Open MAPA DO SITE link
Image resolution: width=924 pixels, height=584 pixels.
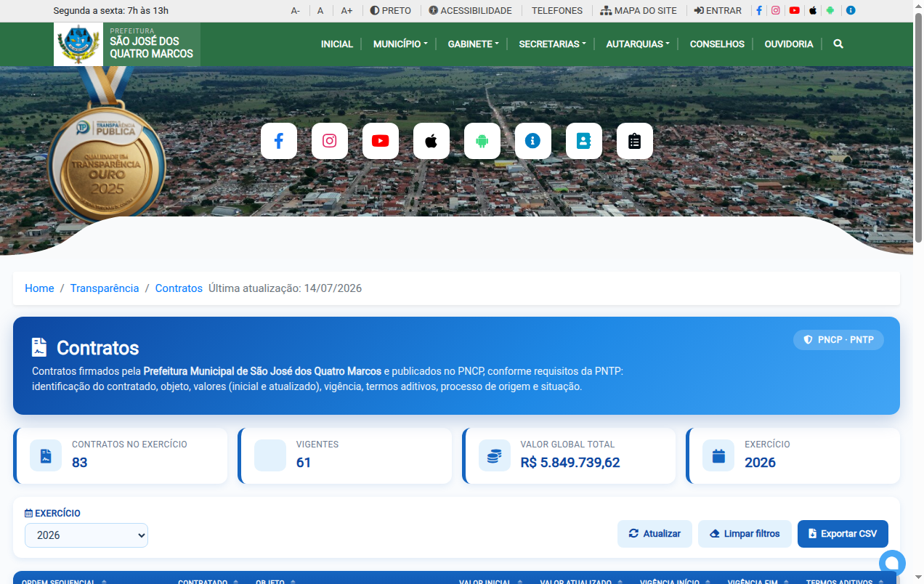pos(639,11)
